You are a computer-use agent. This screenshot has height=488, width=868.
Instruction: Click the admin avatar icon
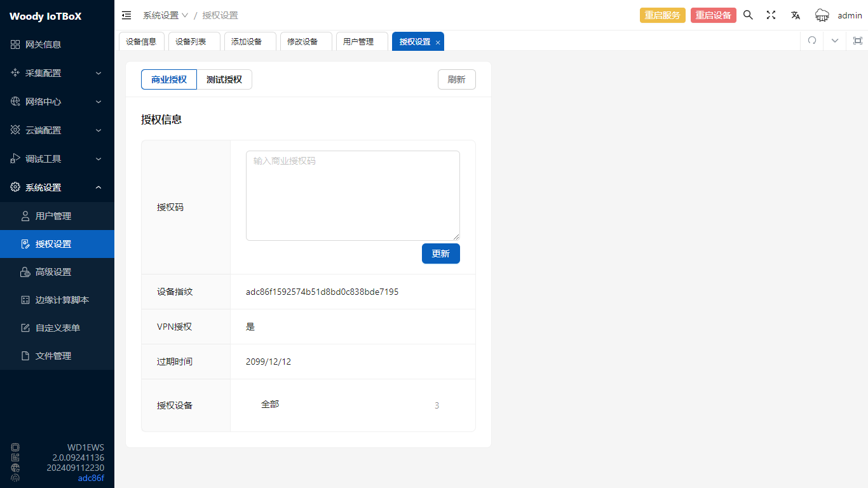click(822, 15)
